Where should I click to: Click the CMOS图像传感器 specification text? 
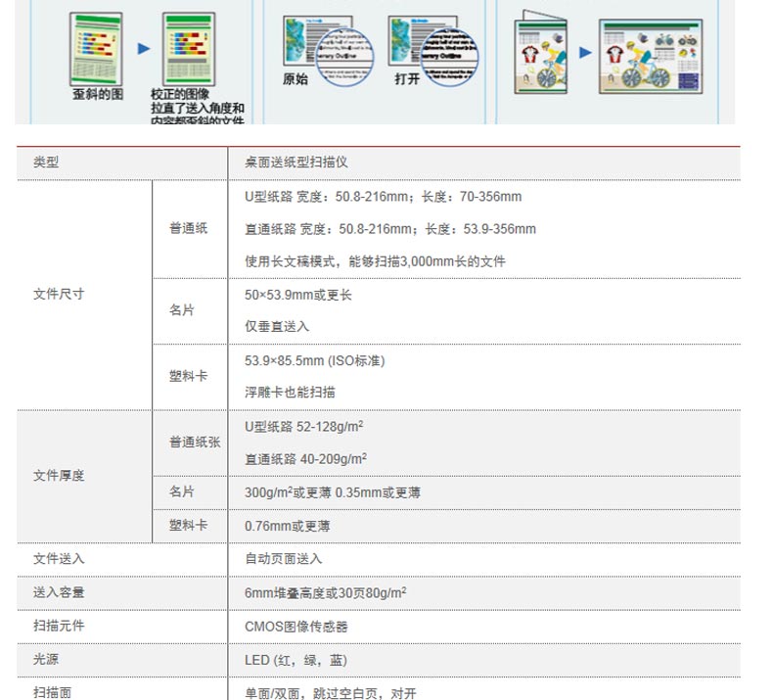pos(296,626)
